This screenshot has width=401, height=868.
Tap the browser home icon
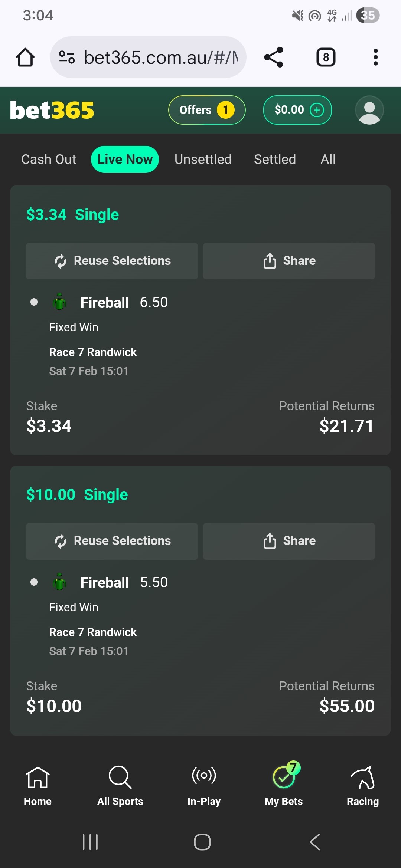25,57
